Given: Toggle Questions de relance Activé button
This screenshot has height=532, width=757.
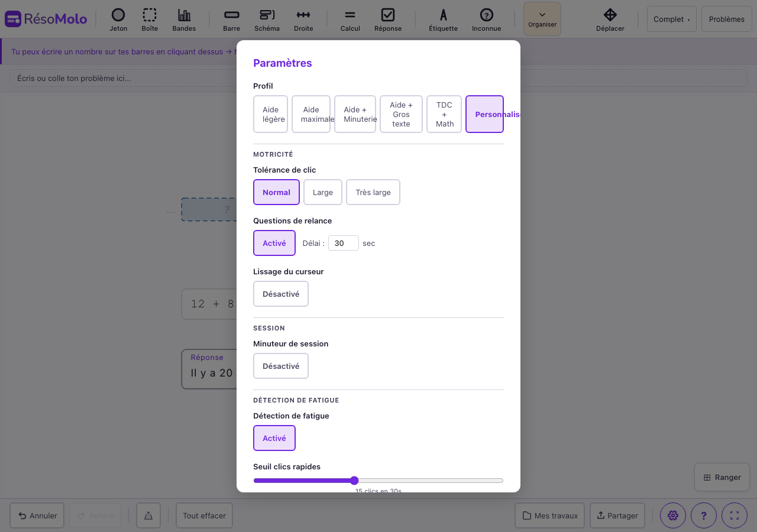Looking at the screenshot, I should (x=274, y=243).
